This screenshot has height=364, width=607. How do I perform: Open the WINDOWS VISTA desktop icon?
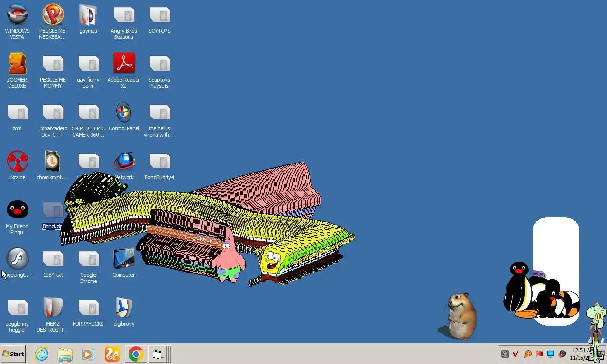(x=17, y=22)
